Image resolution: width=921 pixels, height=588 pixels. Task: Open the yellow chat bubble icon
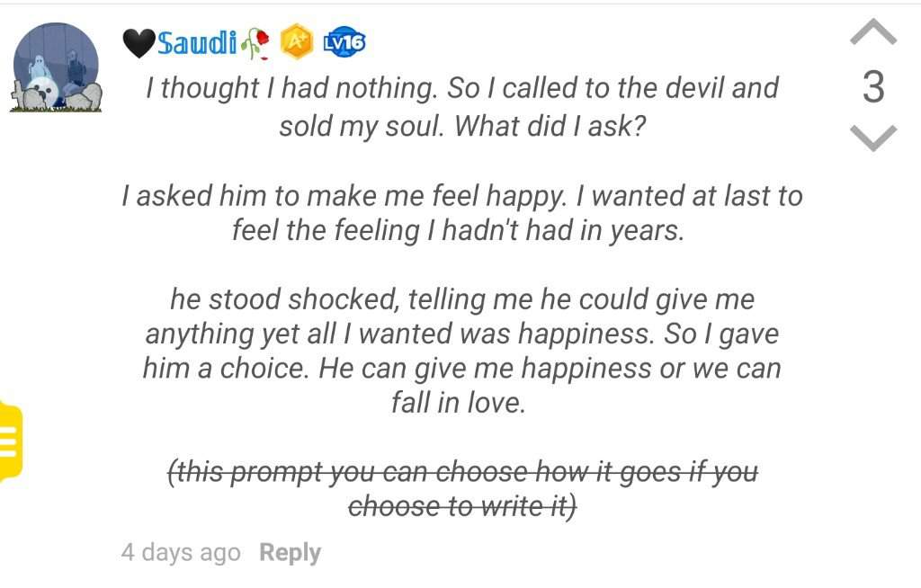tap(10, 441)
